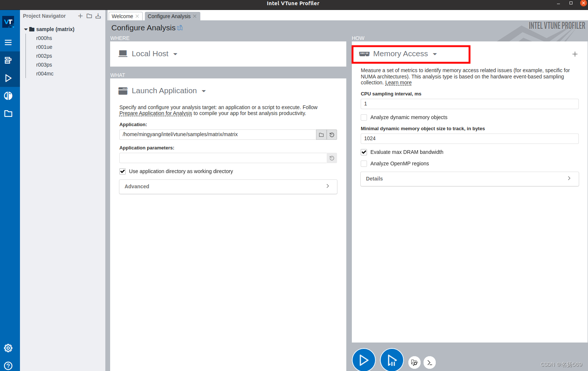
Task: Open the hamburger menu in the sidebar
Action: (8, 43)
